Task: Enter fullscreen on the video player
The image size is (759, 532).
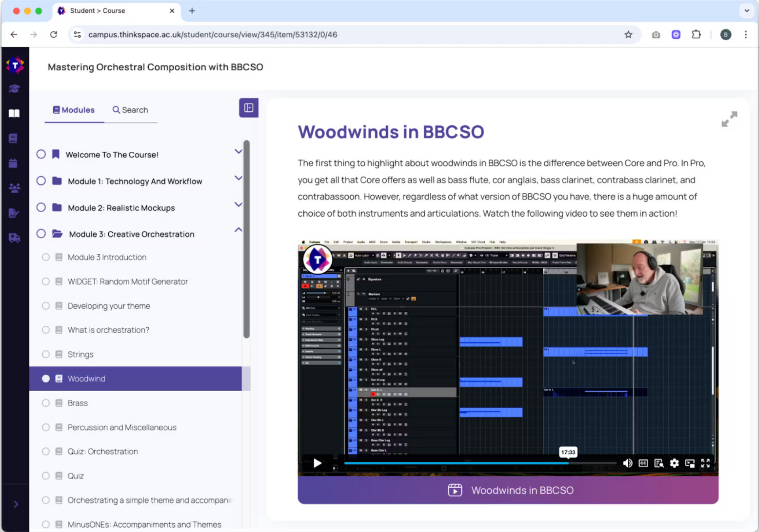Action: [x=705, y=463]
